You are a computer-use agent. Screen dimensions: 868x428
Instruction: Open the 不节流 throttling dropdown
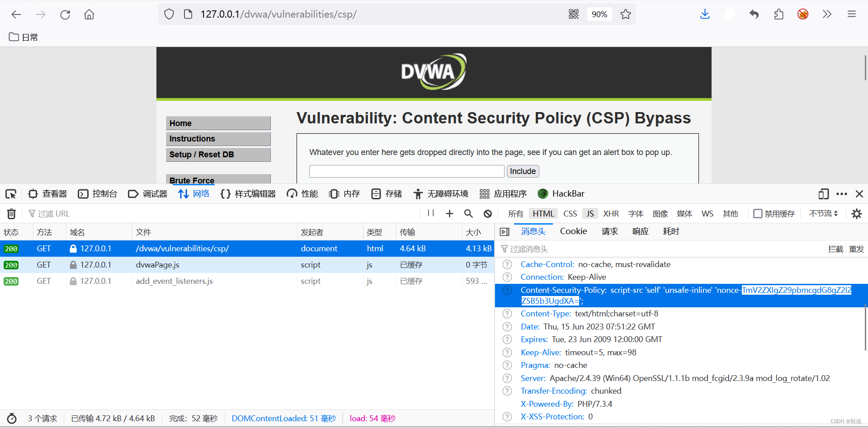click(823, 213)
